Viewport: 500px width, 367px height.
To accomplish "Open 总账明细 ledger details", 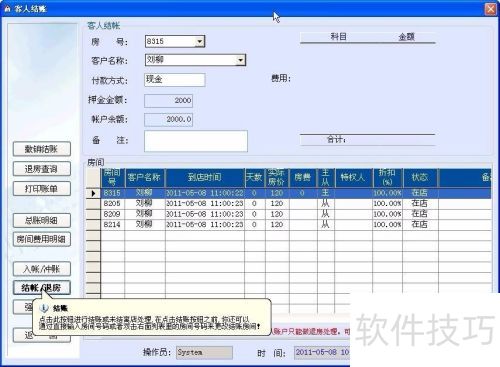I will tap(42, 220).
